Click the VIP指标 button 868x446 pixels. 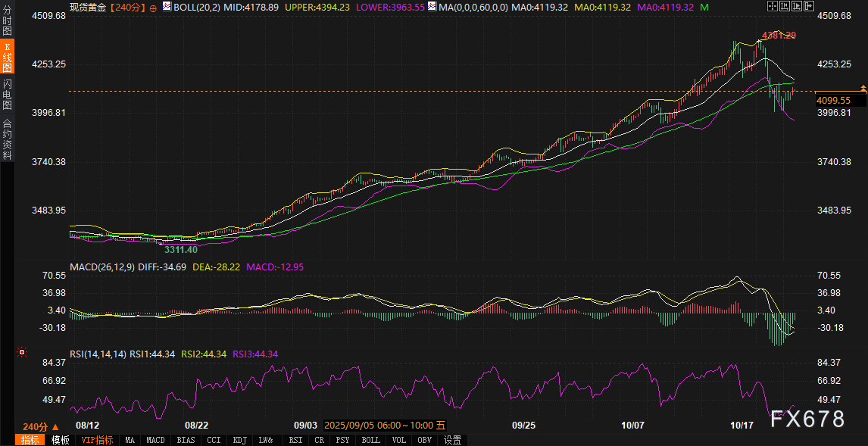(x=97, y=440)
